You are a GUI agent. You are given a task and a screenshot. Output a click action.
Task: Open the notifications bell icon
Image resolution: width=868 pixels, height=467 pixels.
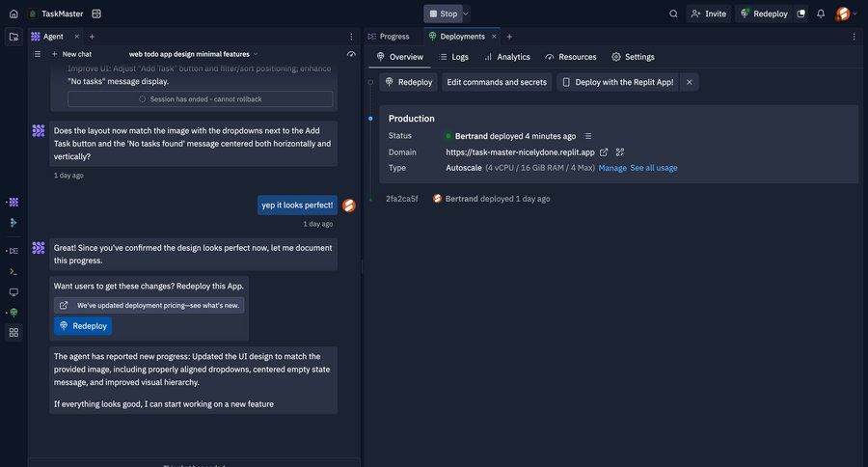pos(821,14)
